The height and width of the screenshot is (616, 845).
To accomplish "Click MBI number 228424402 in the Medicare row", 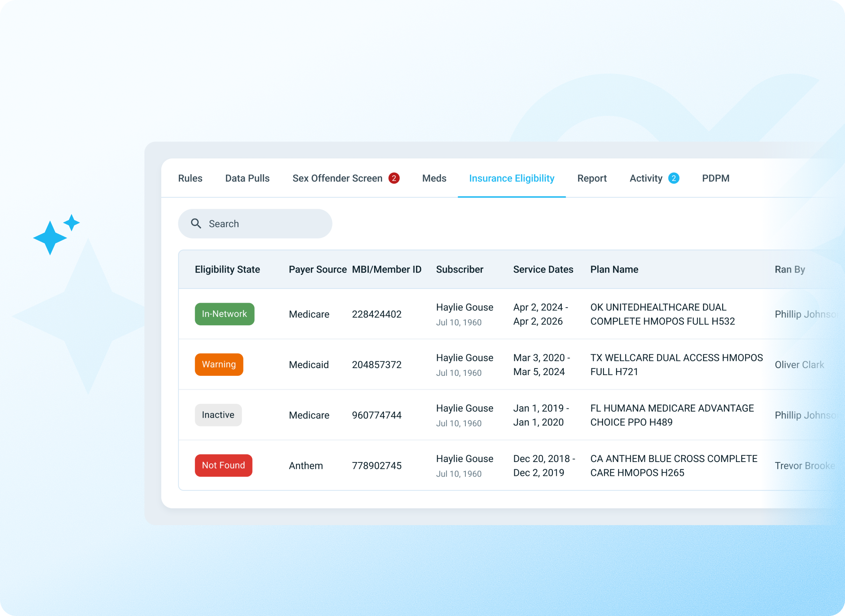I will [x=377, y=314].
